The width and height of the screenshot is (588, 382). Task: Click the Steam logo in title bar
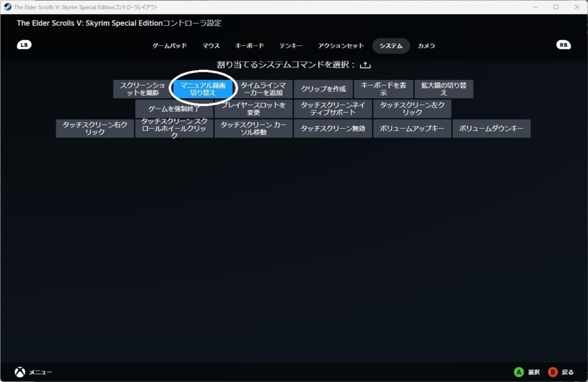(x=7, y=7)
